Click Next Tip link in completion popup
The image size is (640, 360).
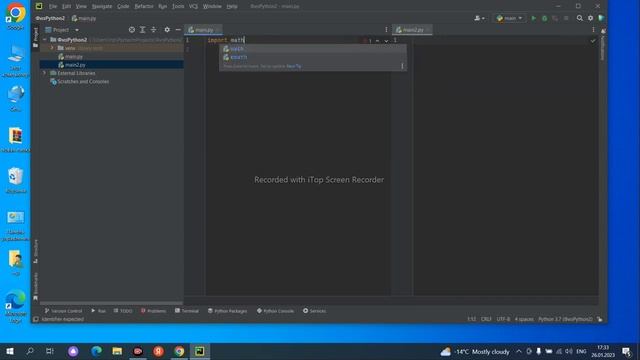point(293,66)
